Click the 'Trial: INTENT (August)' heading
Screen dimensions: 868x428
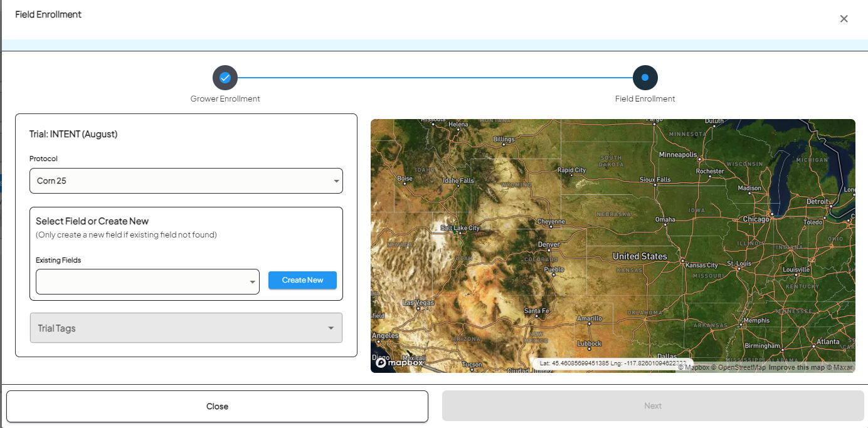tap(73, 134)
